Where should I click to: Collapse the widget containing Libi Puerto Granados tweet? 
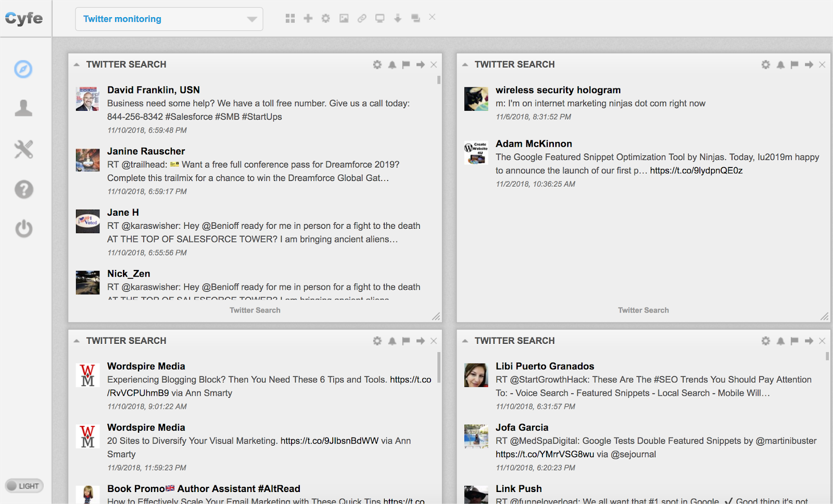click(465, 341)
